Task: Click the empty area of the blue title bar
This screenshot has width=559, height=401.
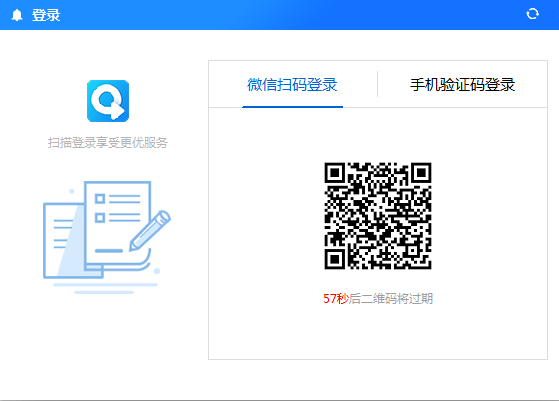Action: (285, 15)
